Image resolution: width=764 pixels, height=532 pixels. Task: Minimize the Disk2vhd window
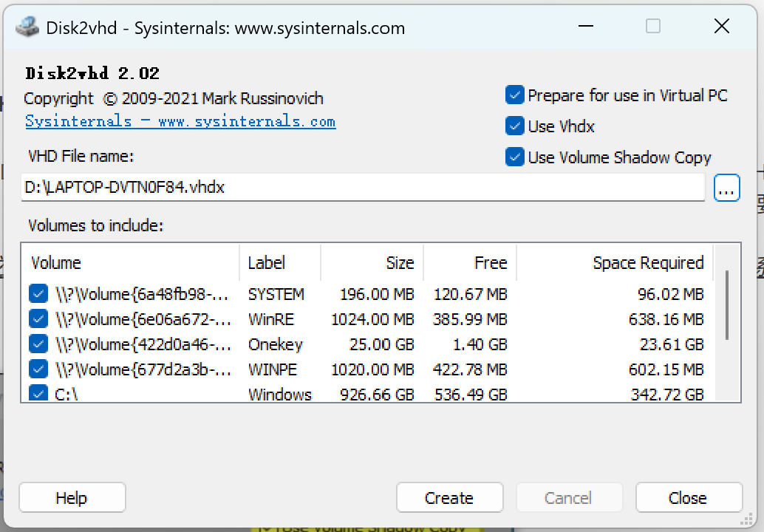586,26
